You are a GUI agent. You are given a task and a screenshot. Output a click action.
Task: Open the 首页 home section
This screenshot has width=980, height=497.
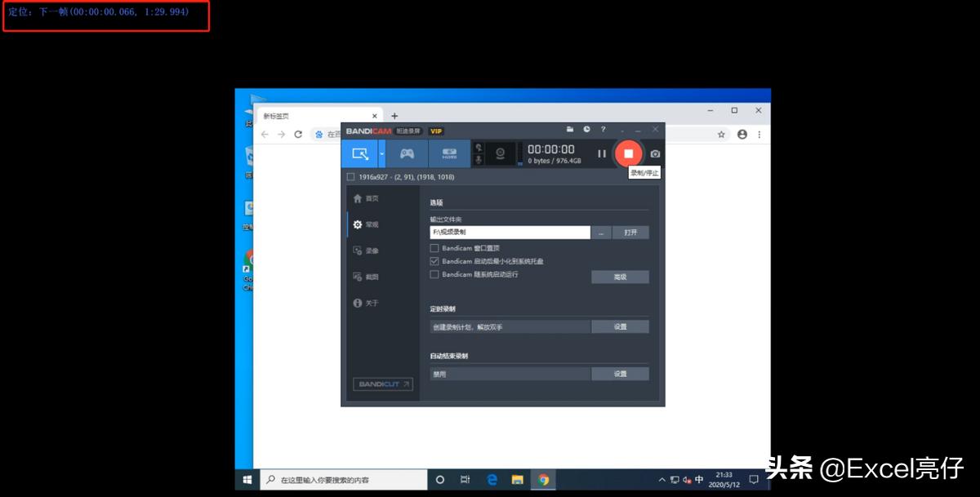(366, 198)
